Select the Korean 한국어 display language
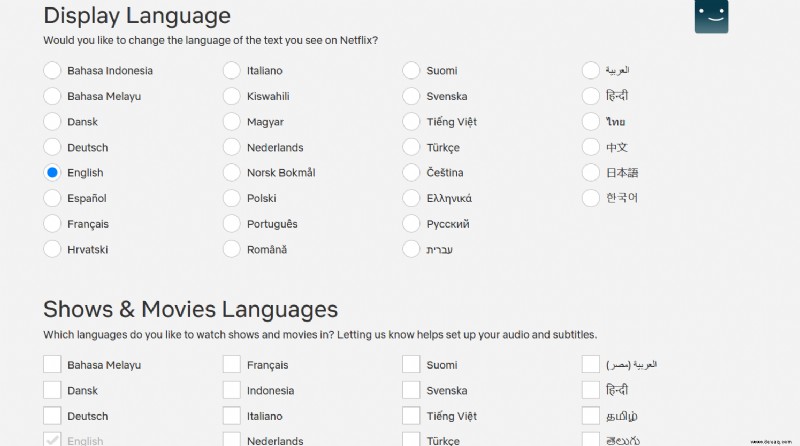 591,198
